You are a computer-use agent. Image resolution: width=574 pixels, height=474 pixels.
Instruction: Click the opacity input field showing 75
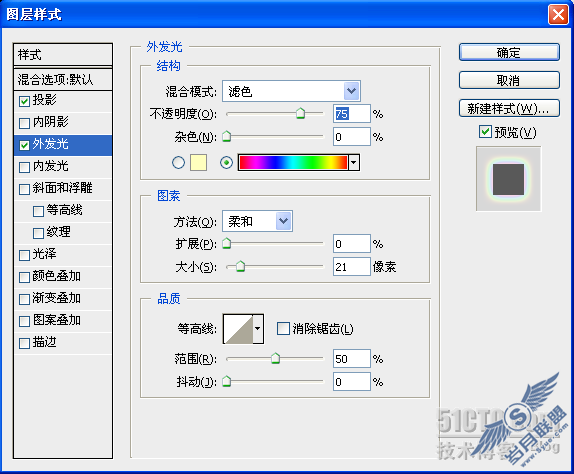click(352, 114)
